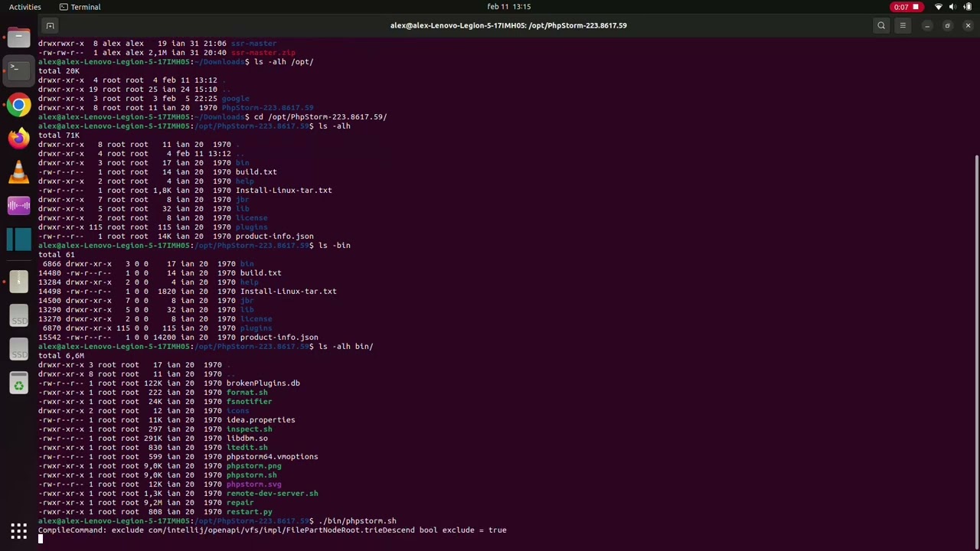Click the phpstorm64.vmoptions file name

click(x=272, y=457)
